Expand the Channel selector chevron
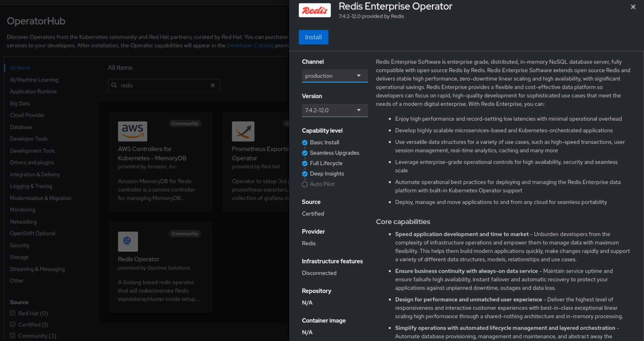Viewport: 644px width, 341px height. 359,76
